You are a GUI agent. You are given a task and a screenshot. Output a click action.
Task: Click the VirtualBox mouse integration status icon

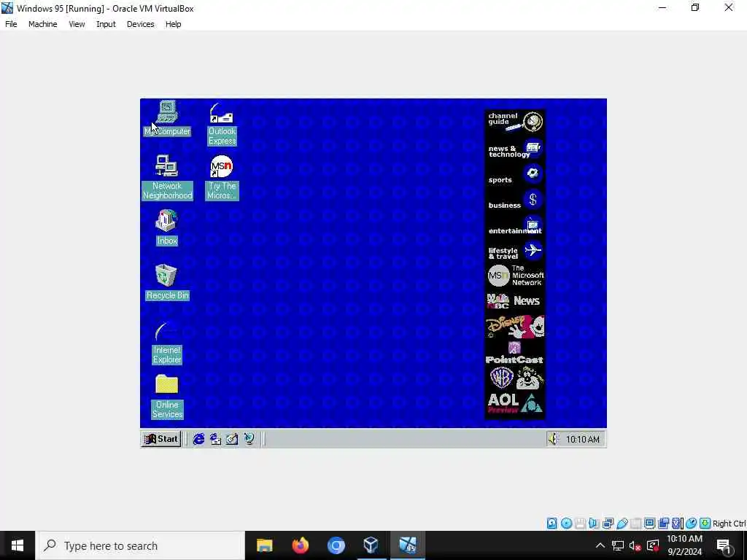[692, 524]
